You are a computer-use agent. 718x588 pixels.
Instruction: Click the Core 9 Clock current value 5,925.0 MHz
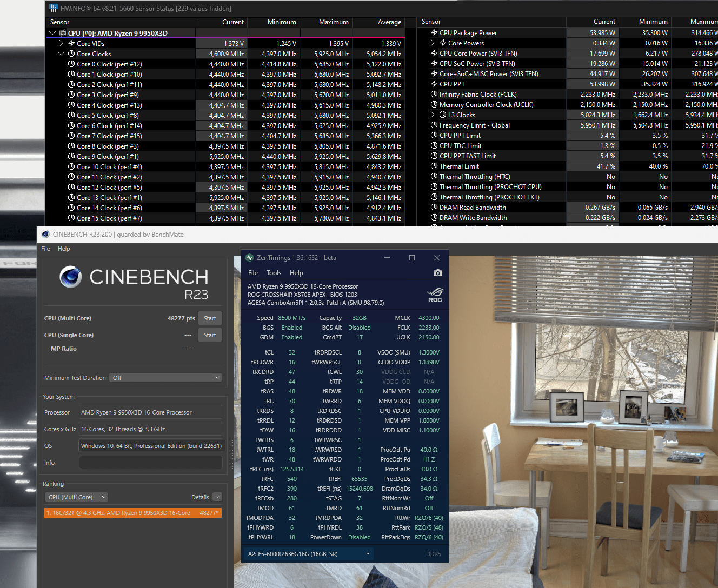pos(227,156)
